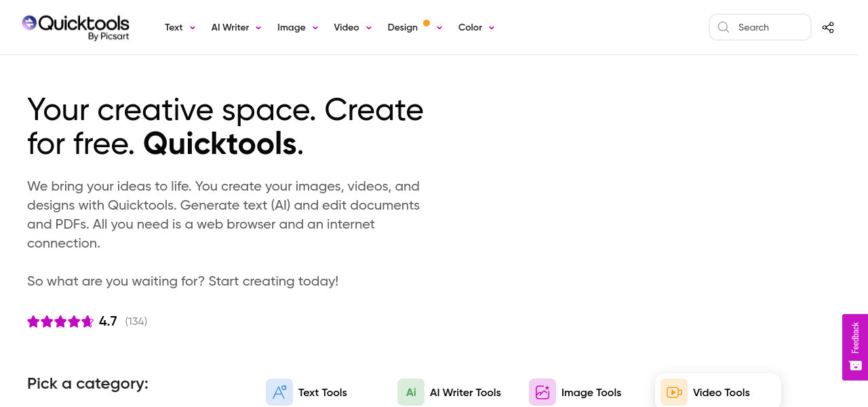Screen dimensions: 868x407
Task: Expand the Color dropdown chevron
Action: (492, 28)
